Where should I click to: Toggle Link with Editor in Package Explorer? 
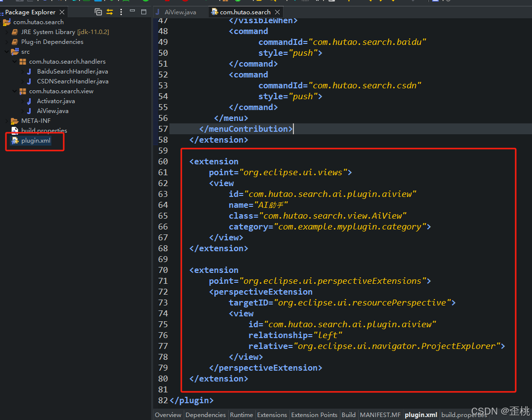(110, 12)
